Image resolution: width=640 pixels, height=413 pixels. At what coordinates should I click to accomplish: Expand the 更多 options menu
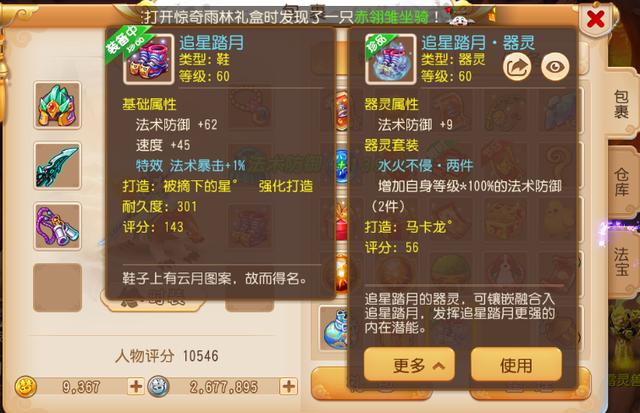click(409, 365)
